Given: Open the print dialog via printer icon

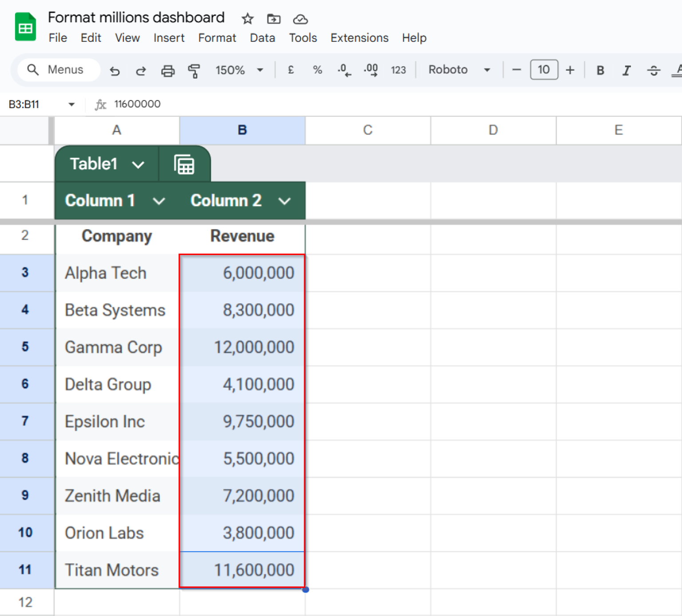Looking at the screenshot, I should tap(168, 70).
